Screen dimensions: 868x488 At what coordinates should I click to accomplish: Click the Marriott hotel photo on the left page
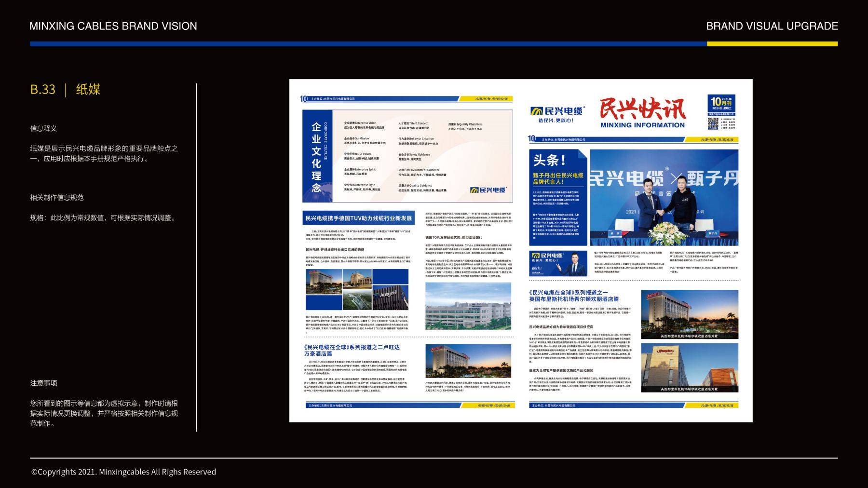click(x=468, y=361)
